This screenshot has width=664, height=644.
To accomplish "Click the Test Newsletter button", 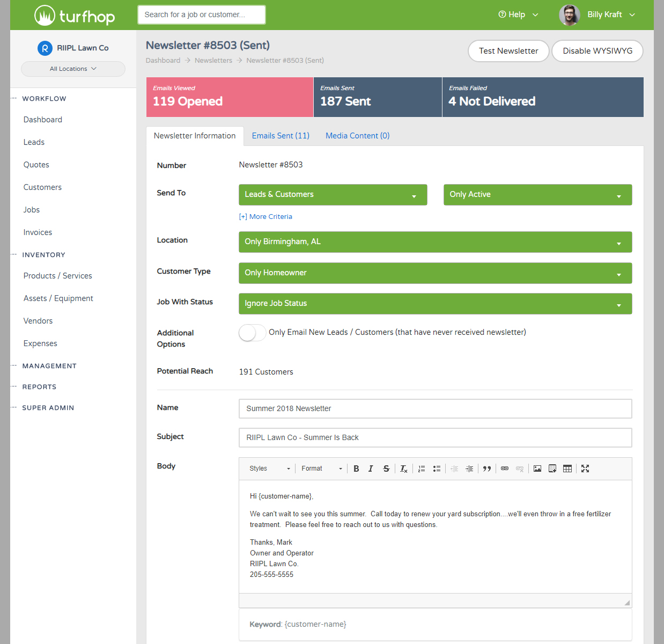I will point(508,50).
